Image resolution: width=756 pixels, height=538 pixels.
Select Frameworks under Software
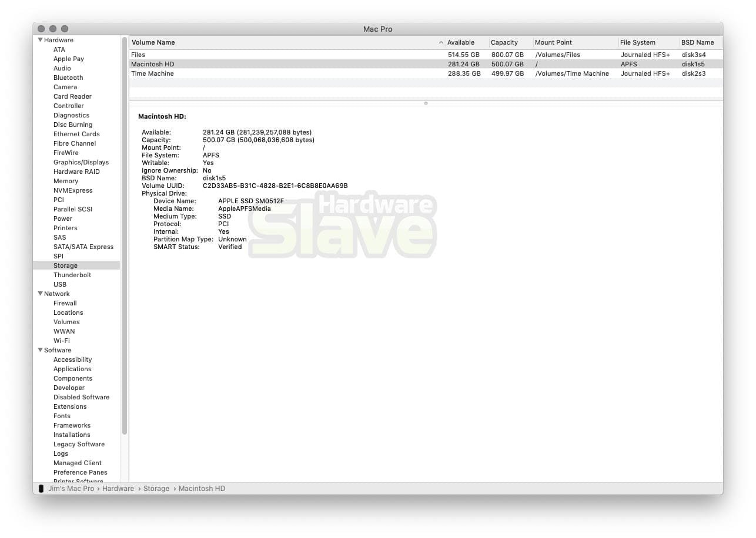coord(72,425)
